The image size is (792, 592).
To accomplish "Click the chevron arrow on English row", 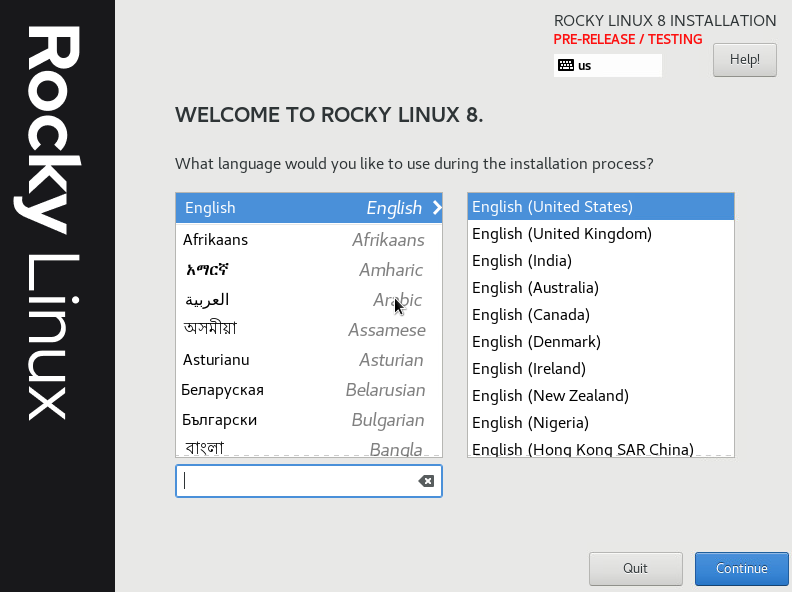I will pyautogui.click(x=437, y=208).
